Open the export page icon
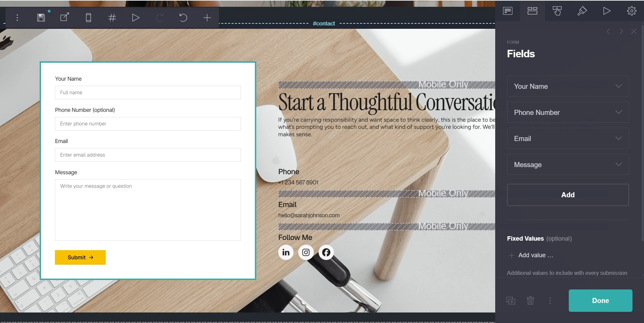644x323 pixels. tap(65, 17)
